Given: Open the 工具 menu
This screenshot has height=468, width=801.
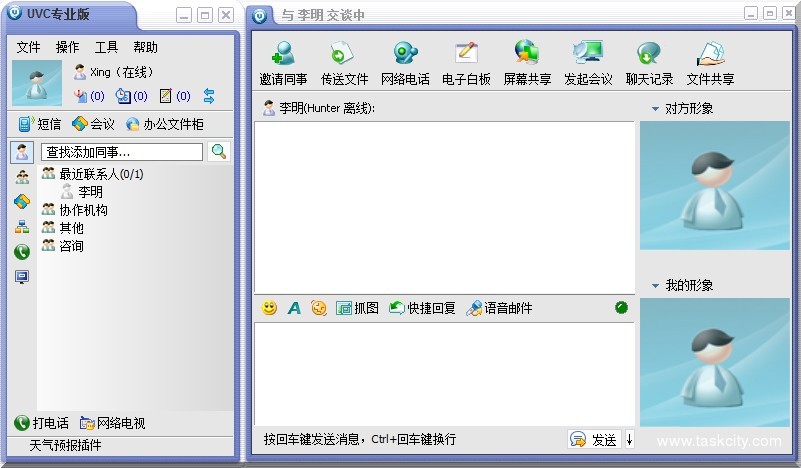Looking at the screenshot, I should [x=106, y=47].
